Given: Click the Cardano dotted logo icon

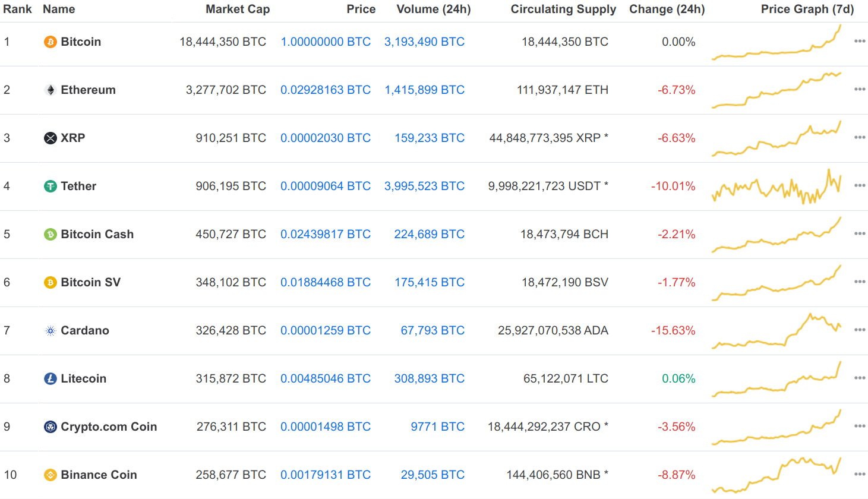Looking at the screenshot, I should tap(50, 330).
